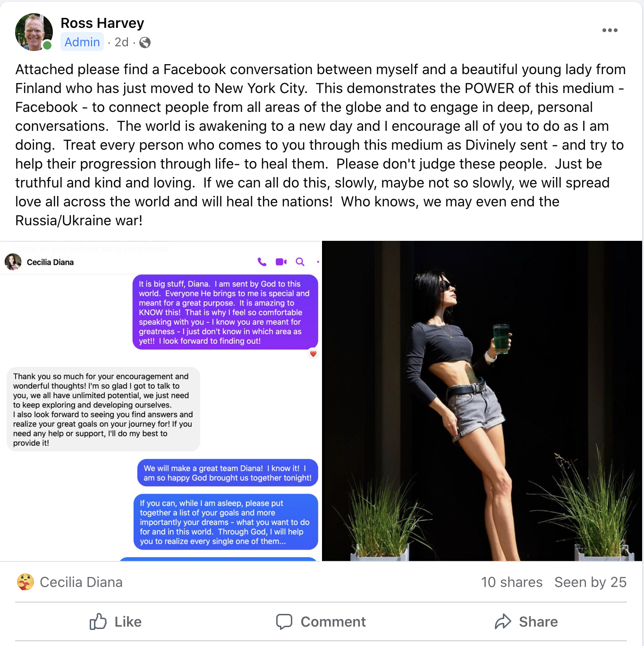The image size is (644, 646).
Task: Click the video call icon in chat
Action: pos(281,262)
